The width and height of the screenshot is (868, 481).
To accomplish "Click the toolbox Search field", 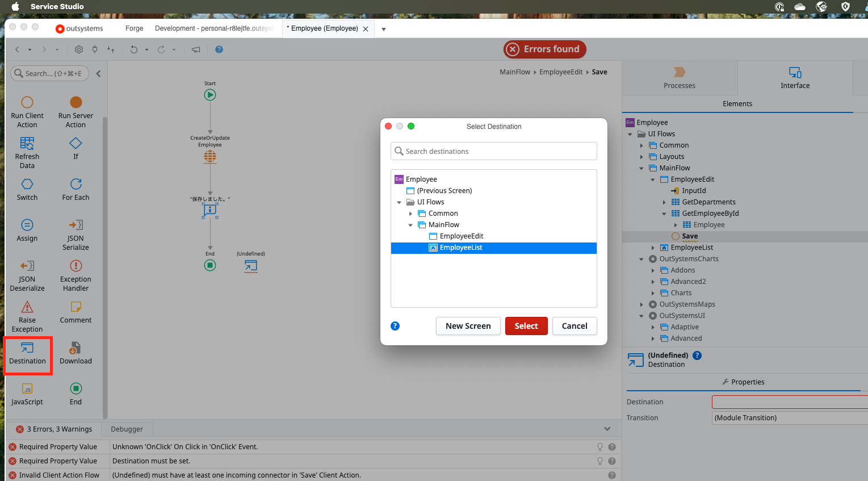I will [x=50, y=73].
